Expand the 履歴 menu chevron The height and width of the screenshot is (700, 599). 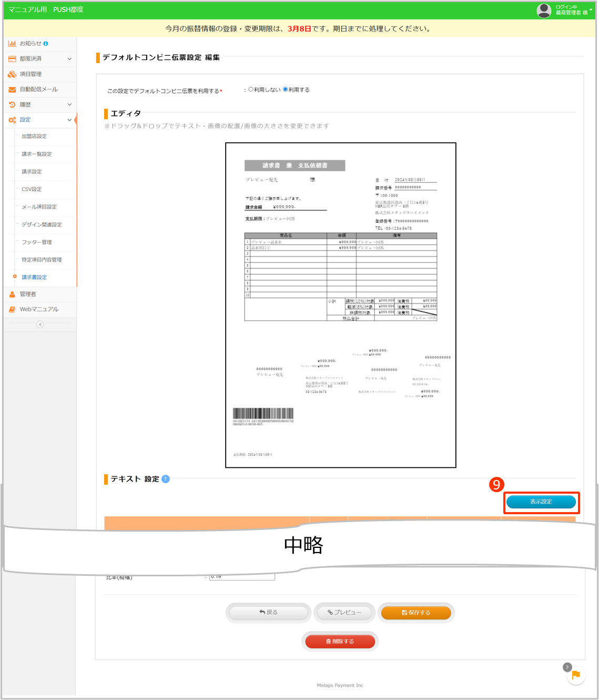pyautogui.click(x=68, y=104)
